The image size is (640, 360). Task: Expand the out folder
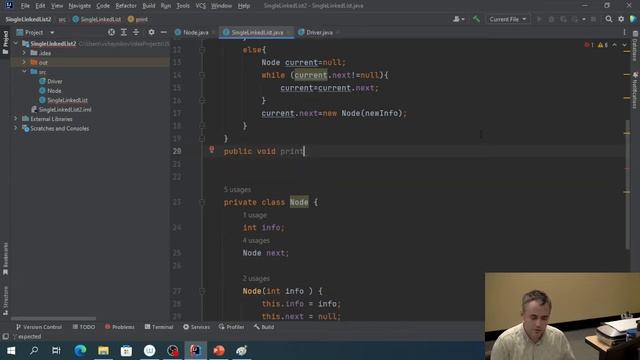(24, 62)
